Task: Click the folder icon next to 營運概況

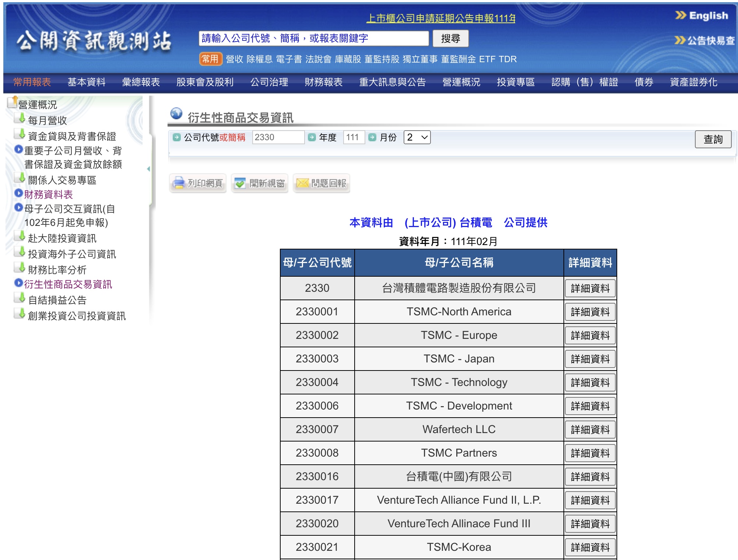Action: click(x=13, y=102)
